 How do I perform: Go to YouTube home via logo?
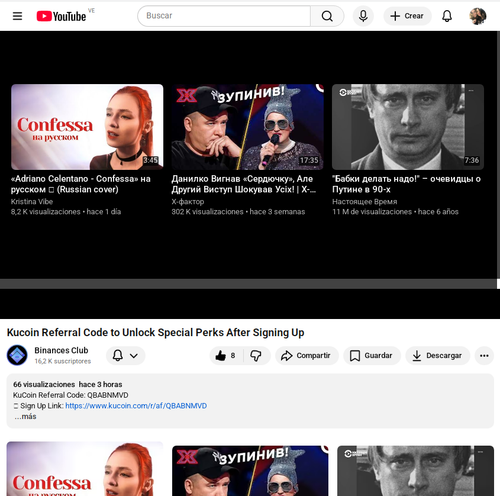pyautogui.click(x=61, y=16)
